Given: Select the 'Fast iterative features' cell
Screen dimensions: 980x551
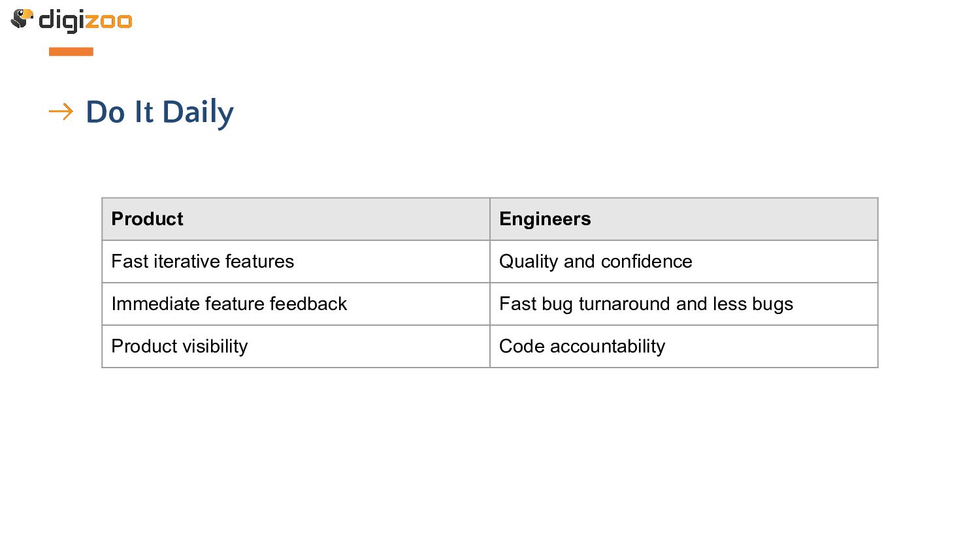Looking at the screenshot, I should pyautogui.click(x=296, y=261).
